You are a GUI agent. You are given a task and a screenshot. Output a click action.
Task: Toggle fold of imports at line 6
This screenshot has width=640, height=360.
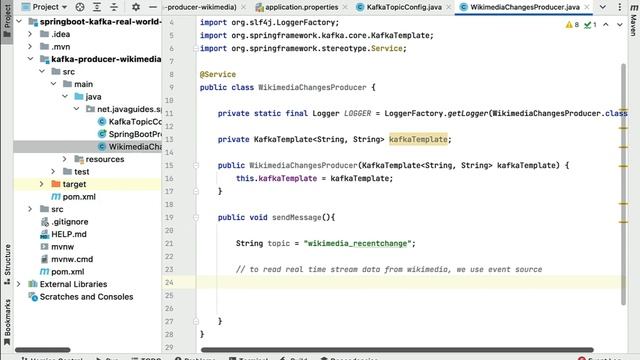click(x=196, y=49)
